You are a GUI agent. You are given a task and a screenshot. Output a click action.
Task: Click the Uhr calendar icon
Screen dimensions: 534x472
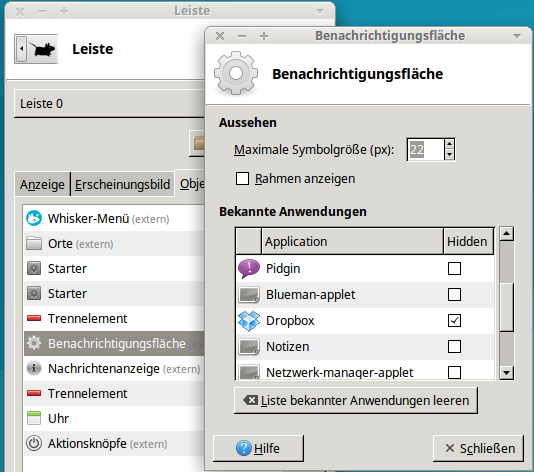pyautogui.click(x=34, y=418)
